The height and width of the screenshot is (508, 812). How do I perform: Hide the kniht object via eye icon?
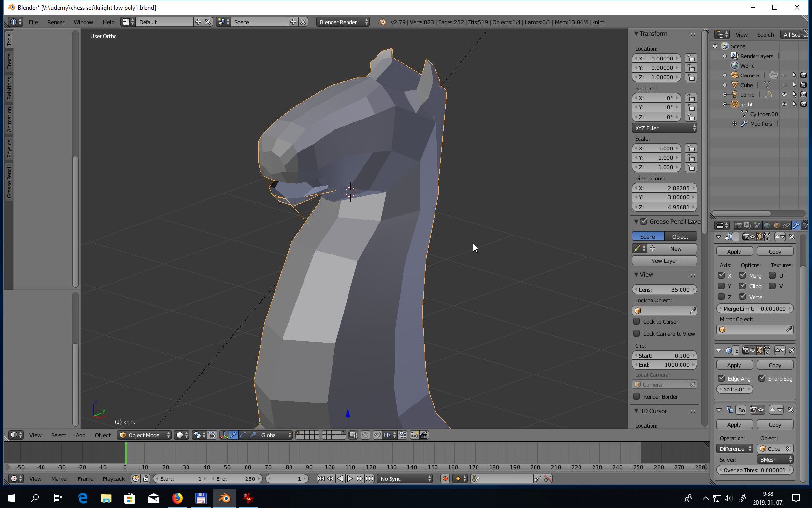[784, 105]
